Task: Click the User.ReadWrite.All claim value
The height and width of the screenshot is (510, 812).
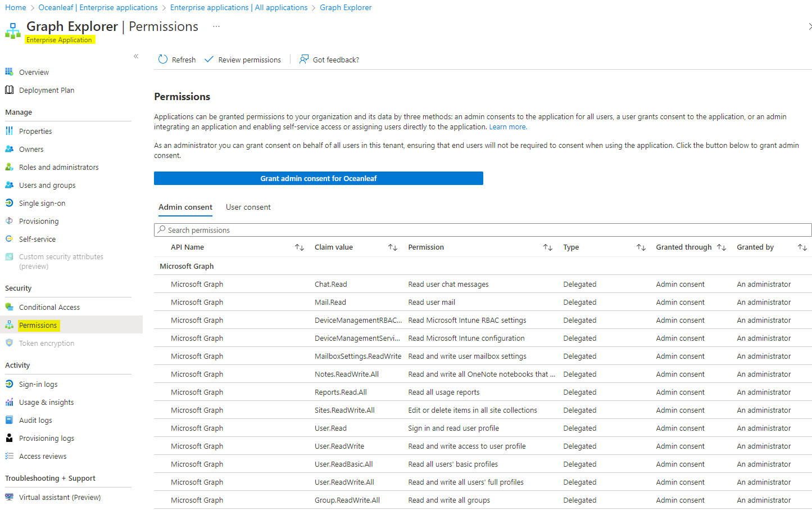Action: coord(344,482)
